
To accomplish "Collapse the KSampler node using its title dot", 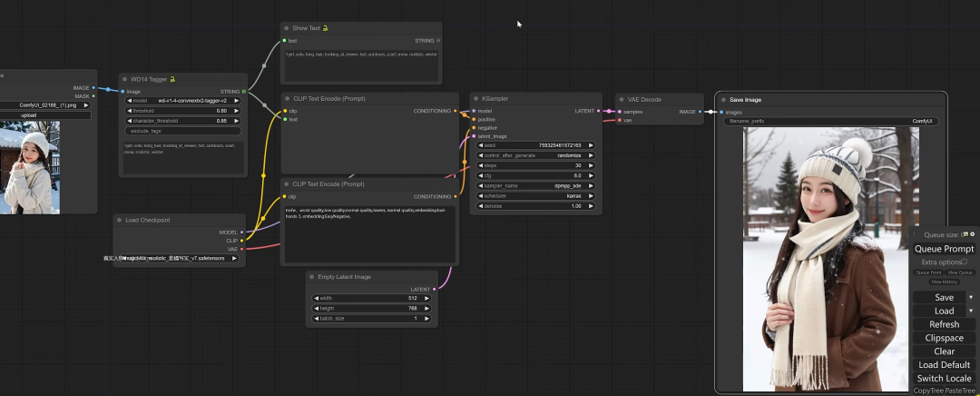I will 476,99.
